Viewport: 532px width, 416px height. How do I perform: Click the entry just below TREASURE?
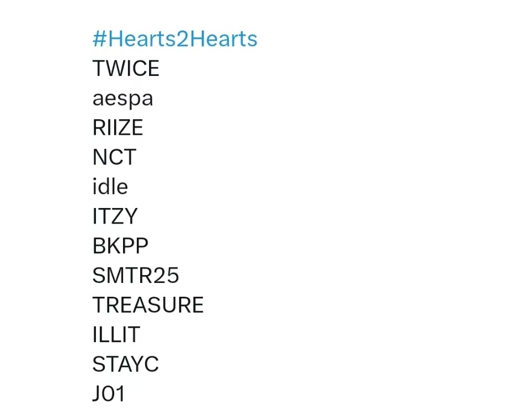point(116,334)
